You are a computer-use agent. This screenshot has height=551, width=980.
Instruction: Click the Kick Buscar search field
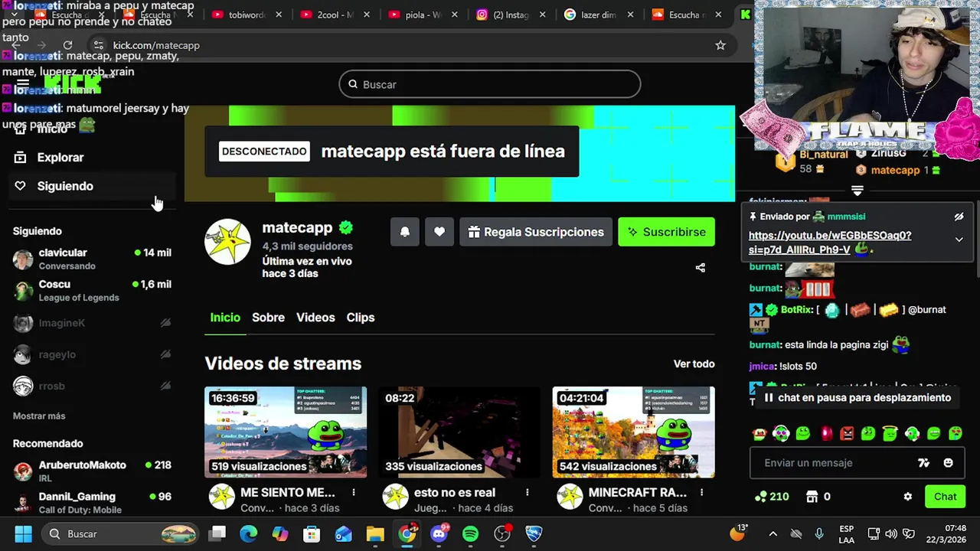(490, 84)
